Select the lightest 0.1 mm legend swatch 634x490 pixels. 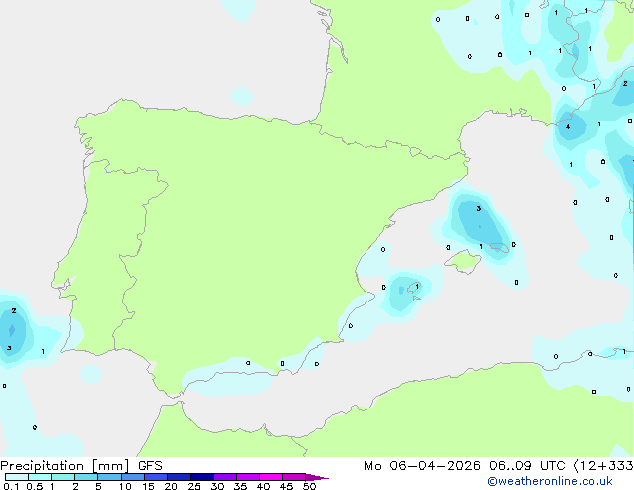[x=17, y=477]
